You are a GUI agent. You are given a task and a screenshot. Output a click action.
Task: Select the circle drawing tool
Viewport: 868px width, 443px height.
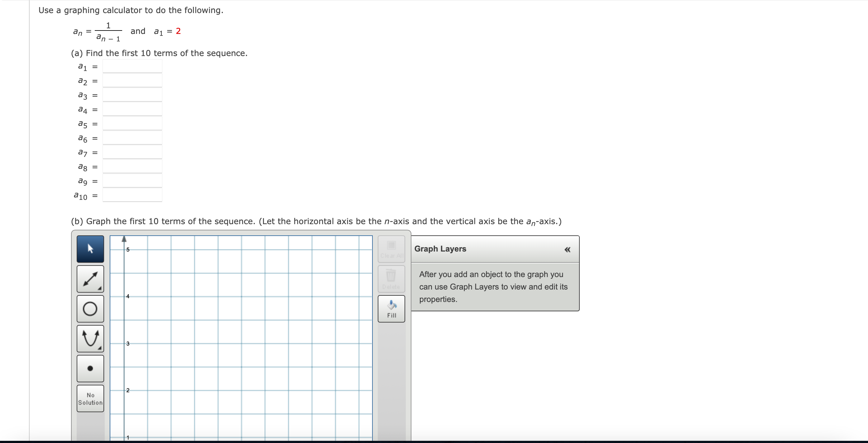click(90, 308)
